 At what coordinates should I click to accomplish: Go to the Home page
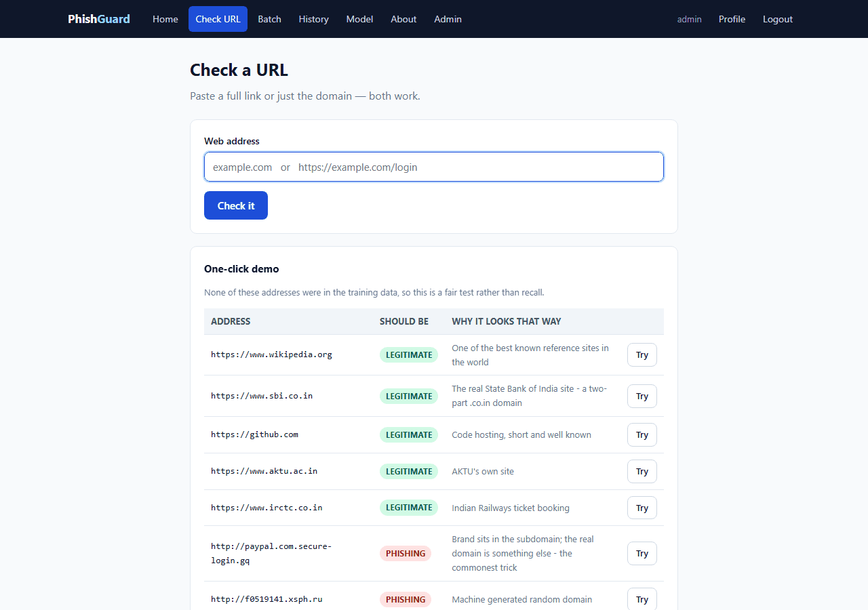point(165,19)
